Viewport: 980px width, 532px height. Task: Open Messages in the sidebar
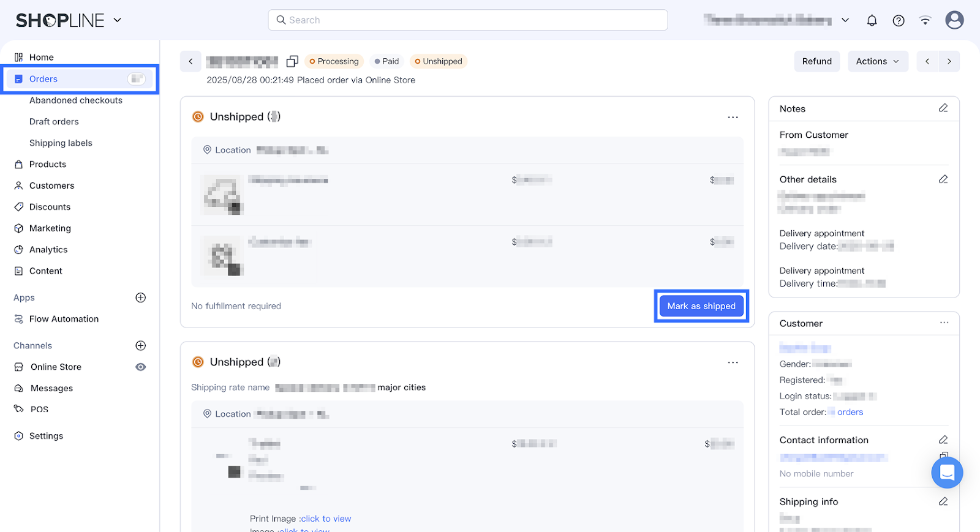51,388
